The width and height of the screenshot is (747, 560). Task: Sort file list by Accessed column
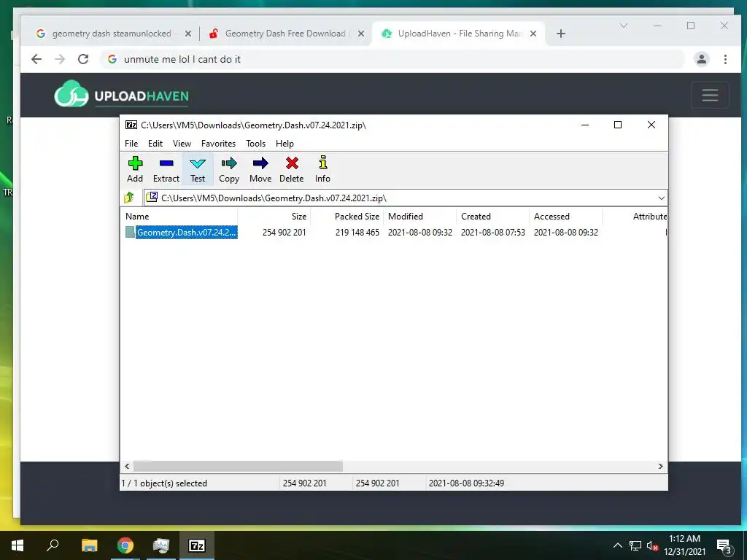566,216
